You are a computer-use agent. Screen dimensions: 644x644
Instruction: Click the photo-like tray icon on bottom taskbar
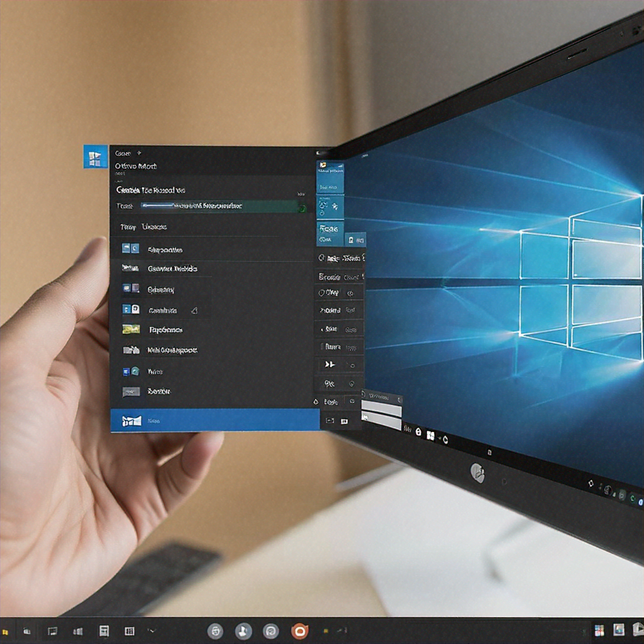(x=619, y=629)
